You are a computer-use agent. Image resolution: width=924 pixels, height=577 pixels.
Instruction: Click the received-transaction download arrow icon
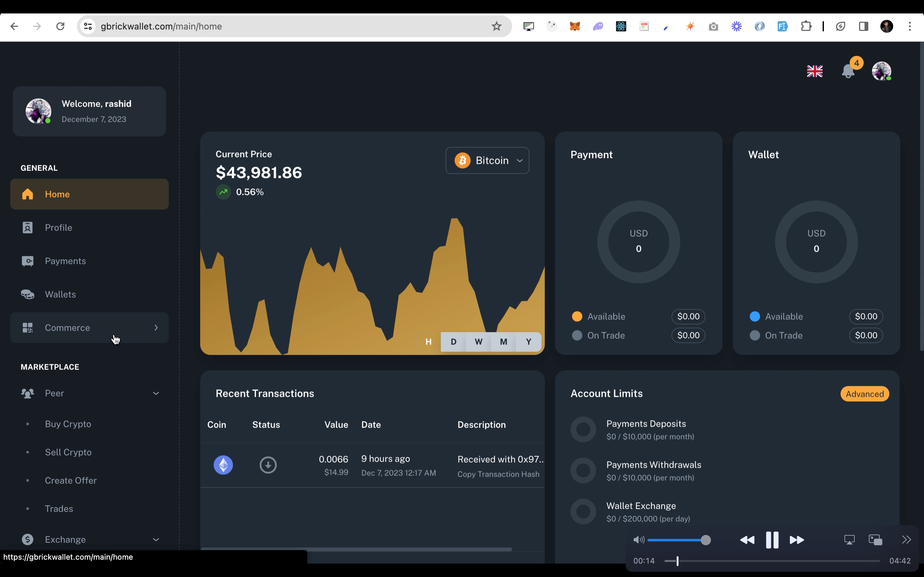pyautogui.click(x=268, y=465)
